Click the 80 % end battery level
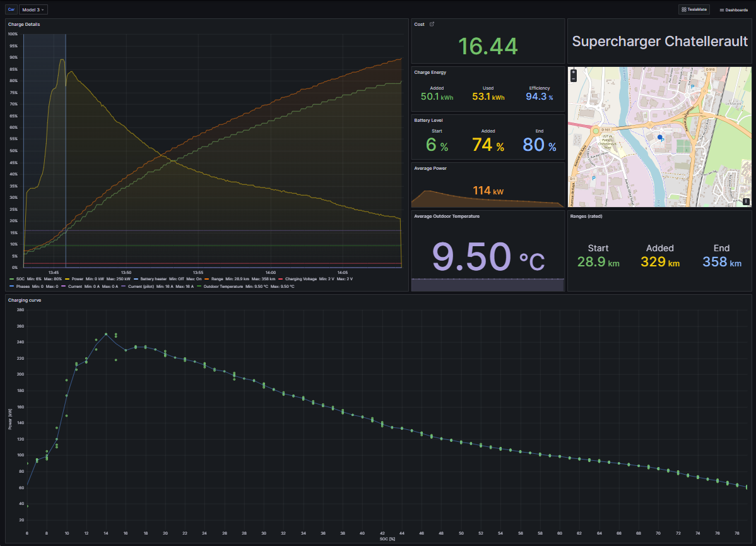The height and width of the screenshot is (546, 756). tap(539, 145)
